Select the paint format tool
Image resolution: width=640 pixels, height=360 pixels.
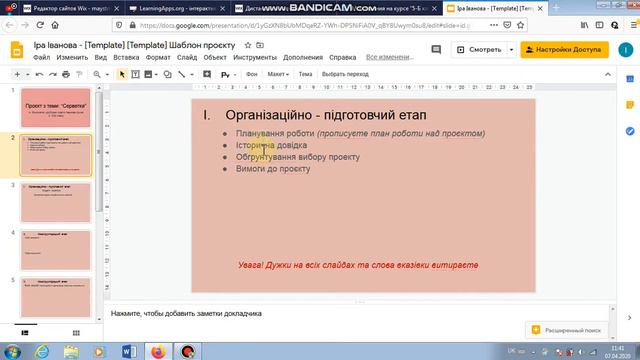pos(79,74)
